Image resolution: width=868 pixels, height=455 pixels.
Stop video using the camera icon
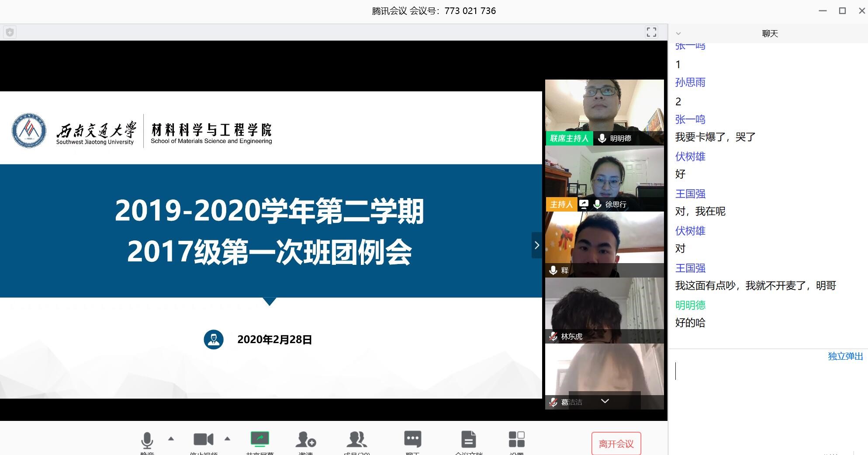[x=203, y=440]
